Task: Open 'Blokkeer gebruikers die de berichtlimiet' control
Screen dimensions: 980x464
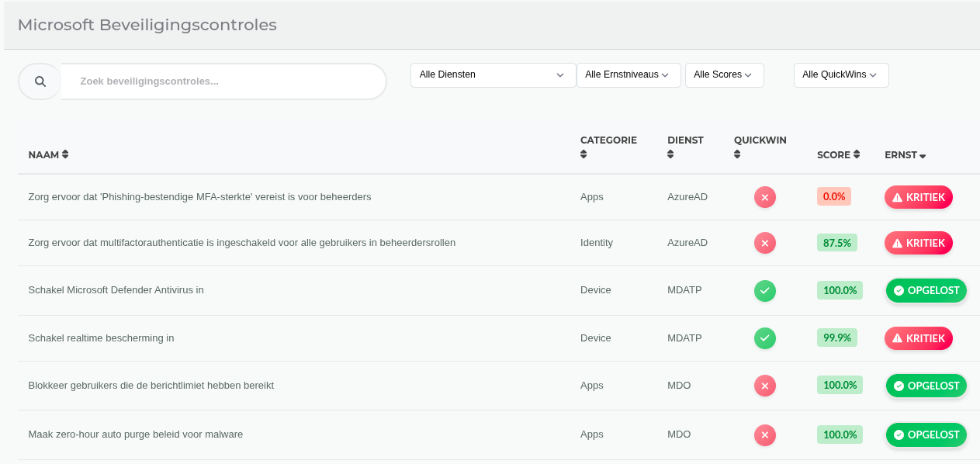Action: click(x=151, y=386)
